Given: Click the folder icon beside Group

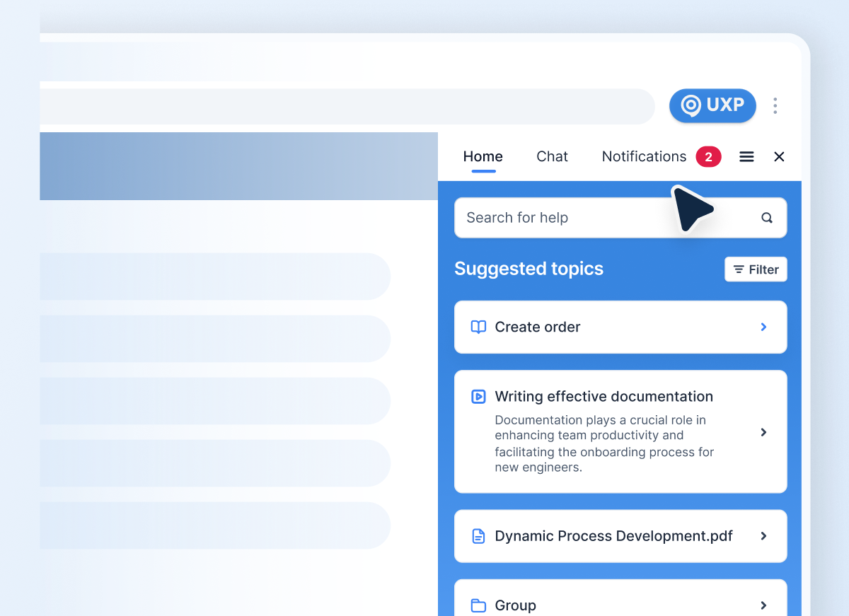Looking at the screenshot, I should tap(478, 605).
